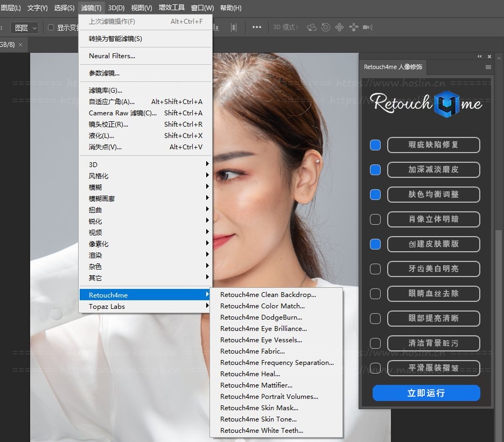Enable the 肖像立体明暗 checkbox
The image size is (504, 442).
pyautogui.click(x=375, y=219)
